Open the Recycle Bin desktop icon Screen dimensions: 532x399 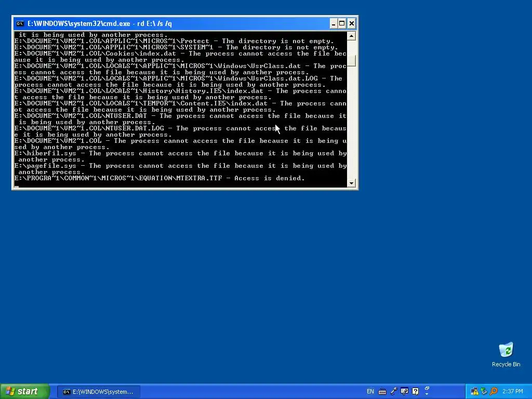pos(506,354)
